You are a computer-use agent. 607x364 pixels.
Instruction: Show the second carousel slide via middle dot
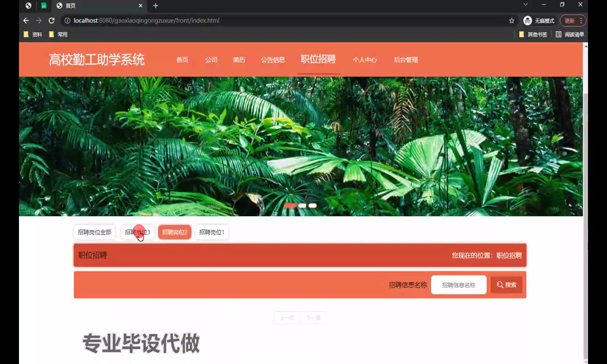[x=302, y=206]
